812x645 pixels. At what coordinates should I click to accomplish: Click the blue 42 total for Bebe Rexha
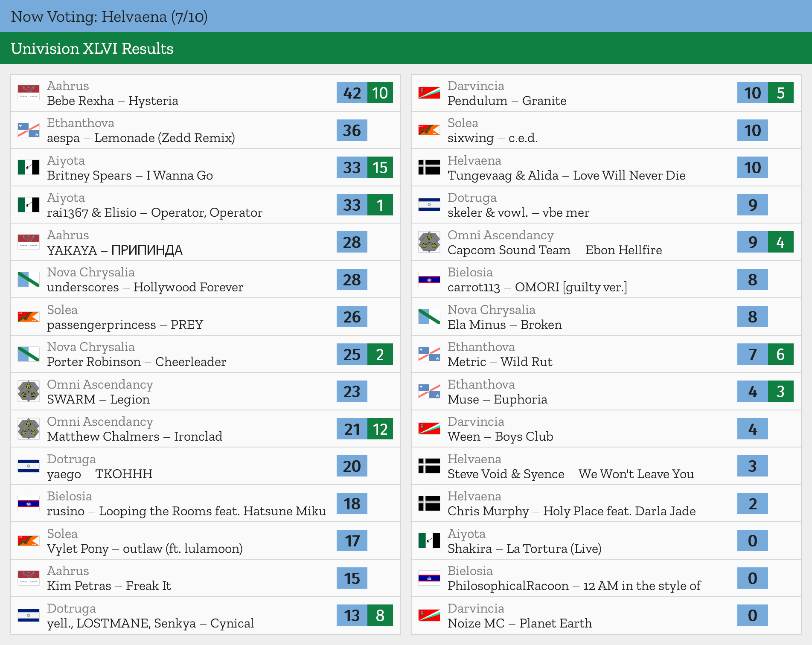pos(352,93)
